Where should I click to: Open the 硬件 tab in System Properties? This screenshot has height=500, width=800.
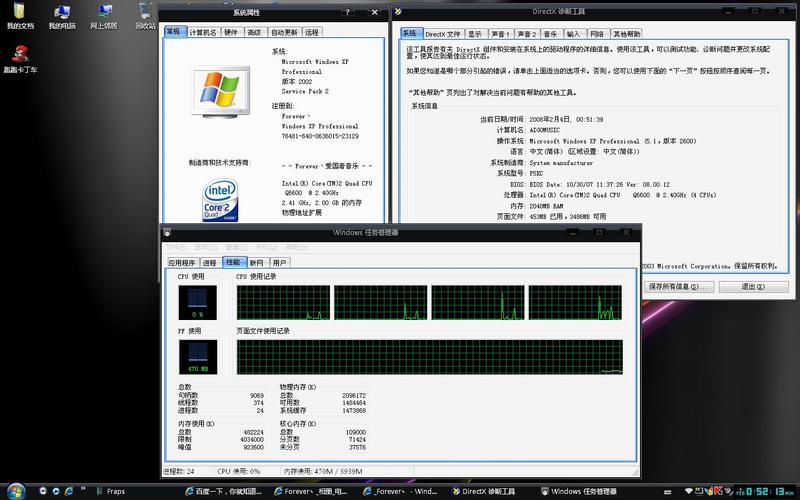coord(231,32)
